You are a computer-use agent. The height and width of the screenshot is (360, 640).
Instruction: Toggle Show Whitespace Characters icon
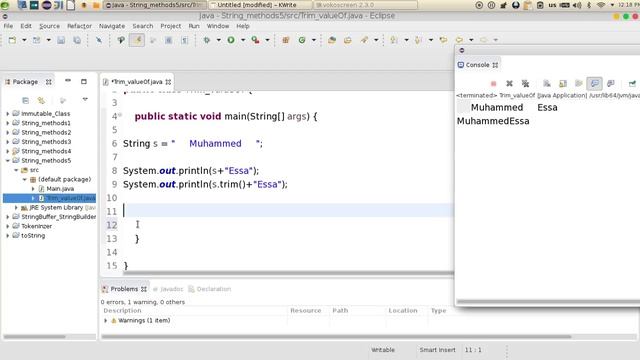tap(185, 40)
